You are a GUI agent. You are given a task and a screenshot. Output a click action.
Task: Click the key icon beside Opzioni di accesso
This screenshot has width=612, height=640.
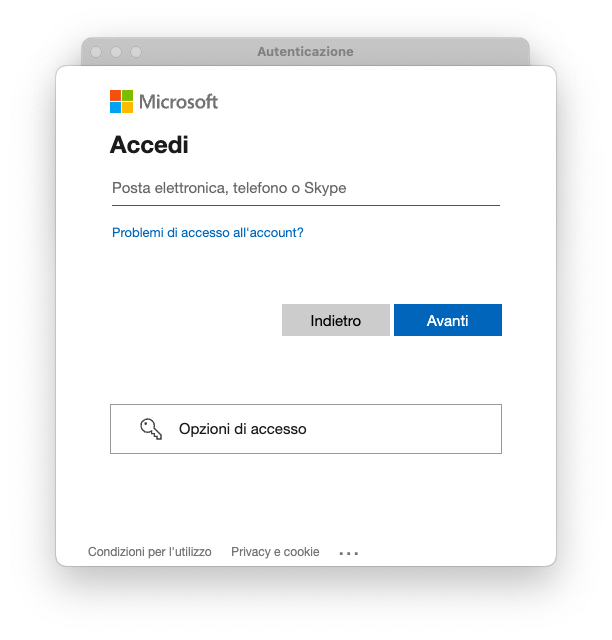pos(151,429)
